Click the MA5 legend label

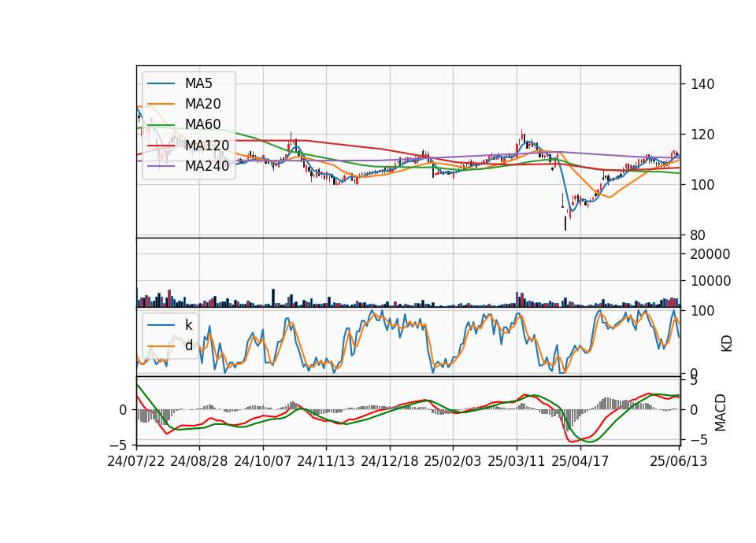coord(198,83)
